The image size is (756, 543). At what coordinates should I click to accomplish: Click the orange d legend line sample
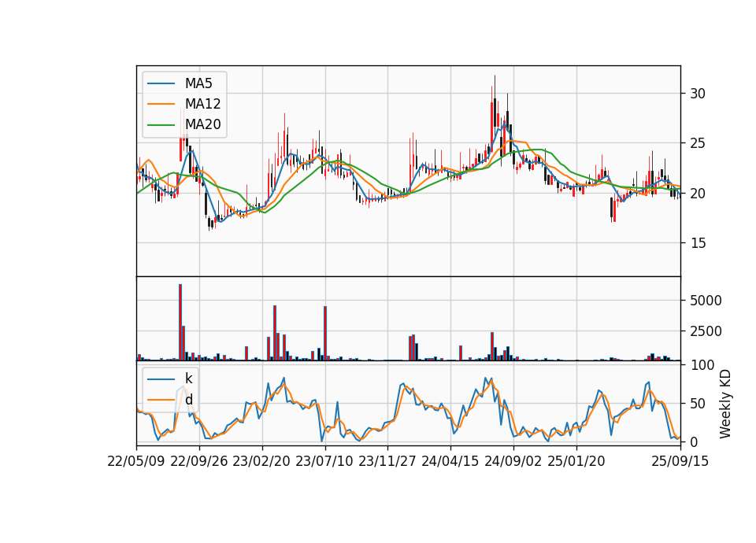tap(161, 400)
